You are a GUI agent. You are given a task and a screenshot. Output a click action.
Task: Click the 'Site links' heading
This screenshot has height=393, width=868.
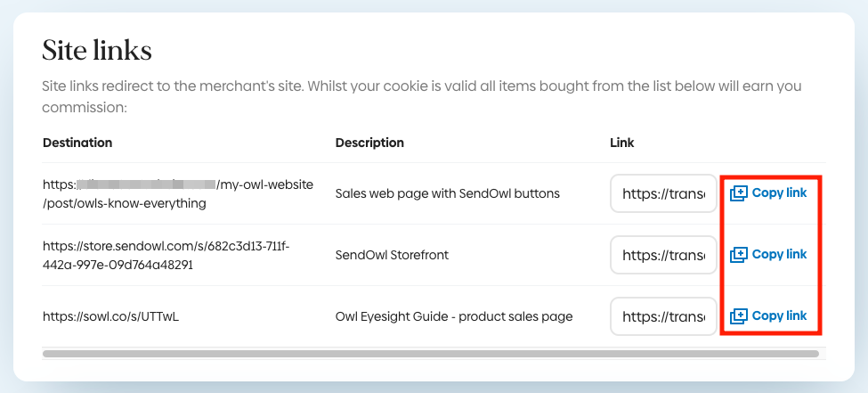coord(97,51)
